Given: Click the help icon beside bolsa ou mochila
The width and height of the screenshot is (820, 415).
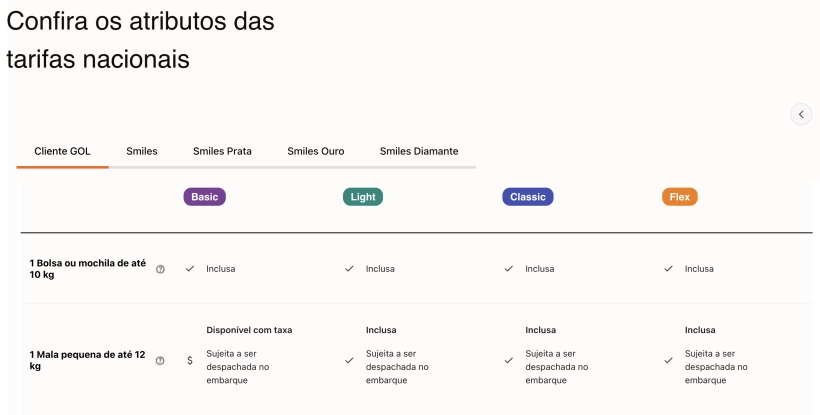Looking at the screenshot, I should (160, 269).
